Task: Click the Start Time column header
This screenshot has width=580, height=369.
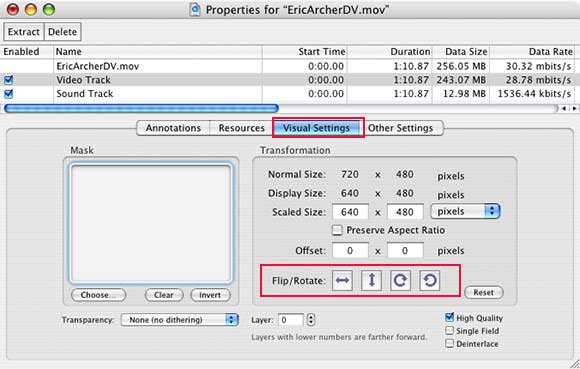Action: click(x=305, y=51)
